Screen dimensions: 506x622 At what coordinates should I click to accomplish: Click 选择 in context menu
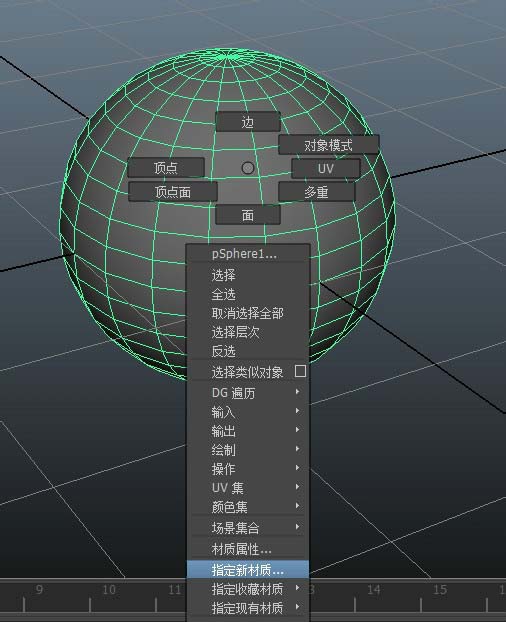click(248, 275)
